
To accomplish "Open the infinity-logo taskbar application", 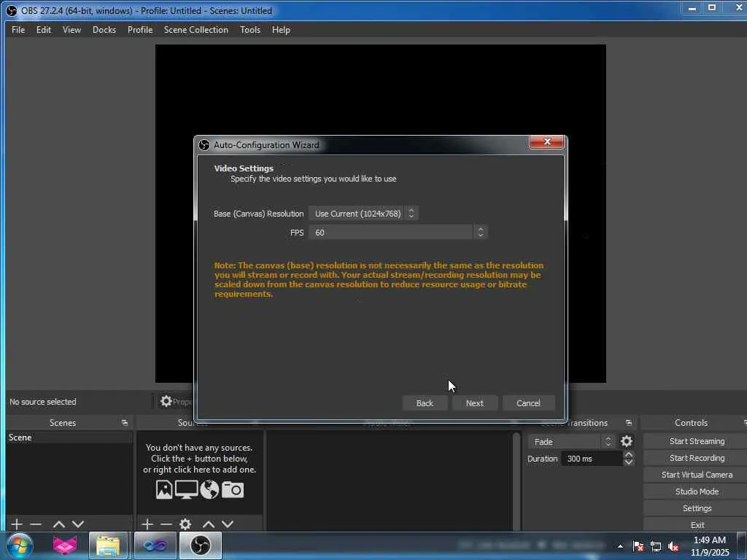I will pyautogui.click(x=155, y=545).
